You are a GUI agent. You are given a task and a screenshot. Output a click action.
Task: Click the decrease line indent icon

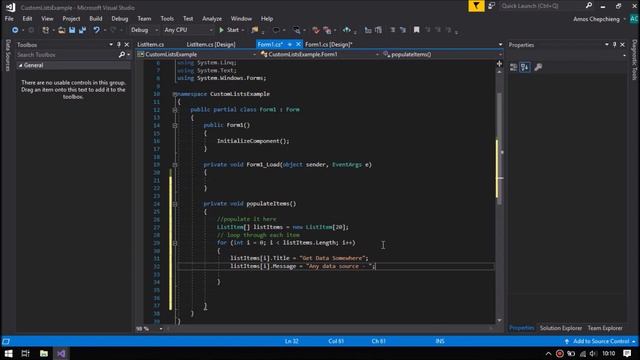pos(368,30)
